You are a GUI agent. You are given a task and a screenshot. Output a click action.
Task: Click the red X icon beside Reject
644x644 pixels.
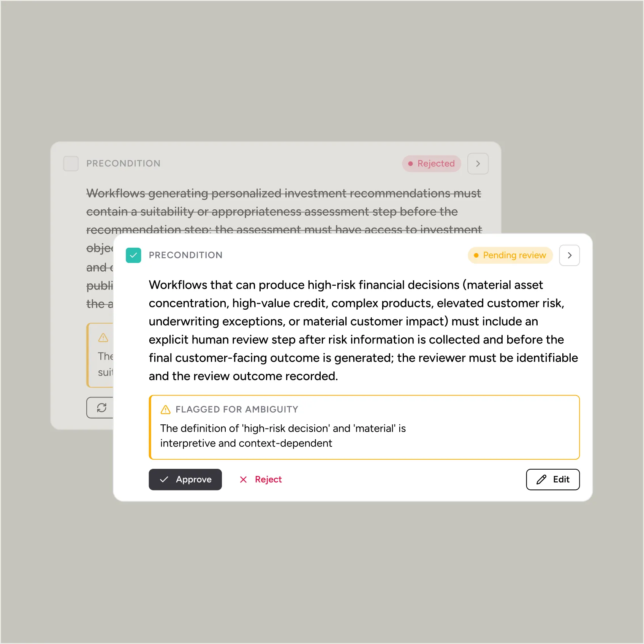pyautogui.click(x=244, y=479)
